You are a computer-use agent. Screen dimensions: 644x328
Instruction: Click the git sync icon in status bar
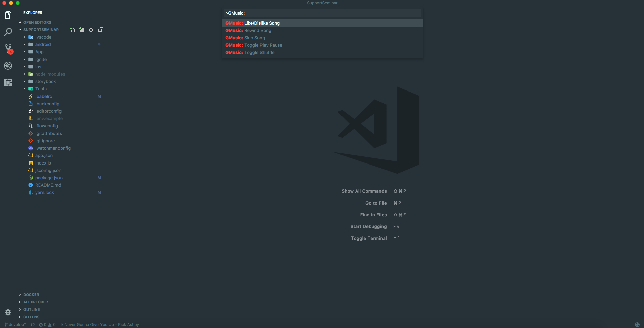tap(33, 325)
